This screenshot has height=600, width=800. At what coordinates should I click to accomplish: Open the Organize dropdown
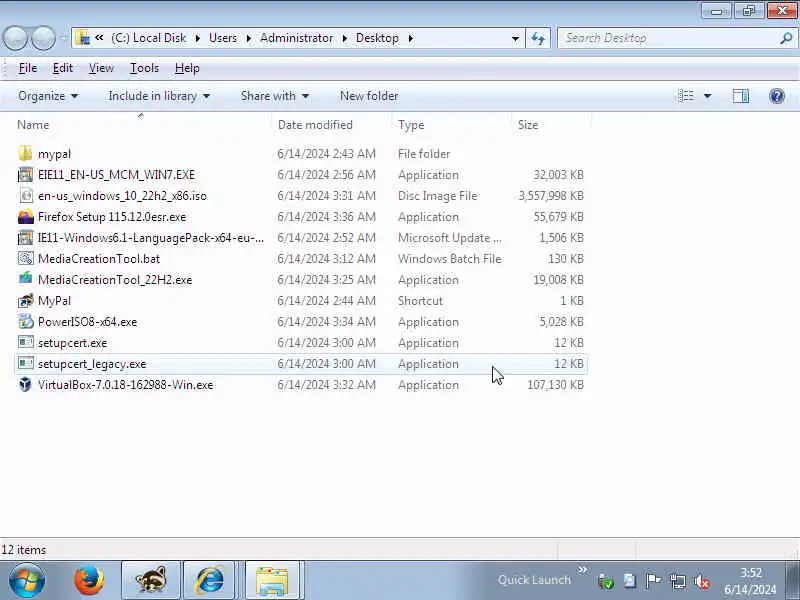point(48,96)
